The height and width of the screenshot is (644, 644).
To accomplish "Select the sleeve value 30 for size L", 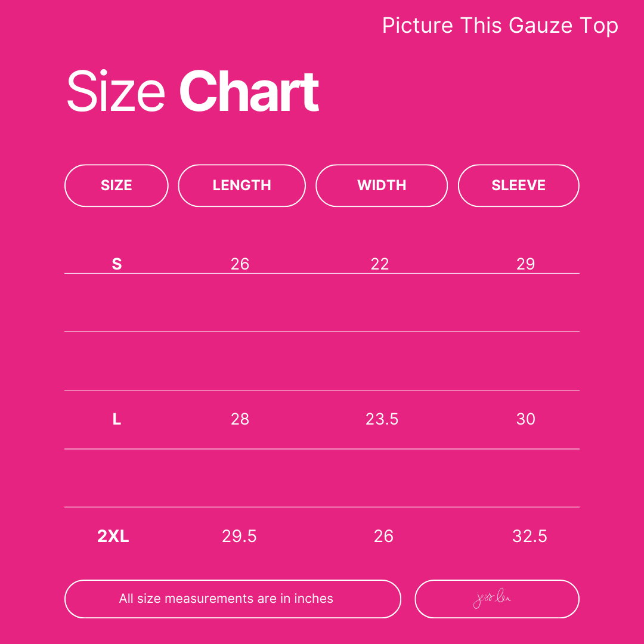I will [526, 419].
